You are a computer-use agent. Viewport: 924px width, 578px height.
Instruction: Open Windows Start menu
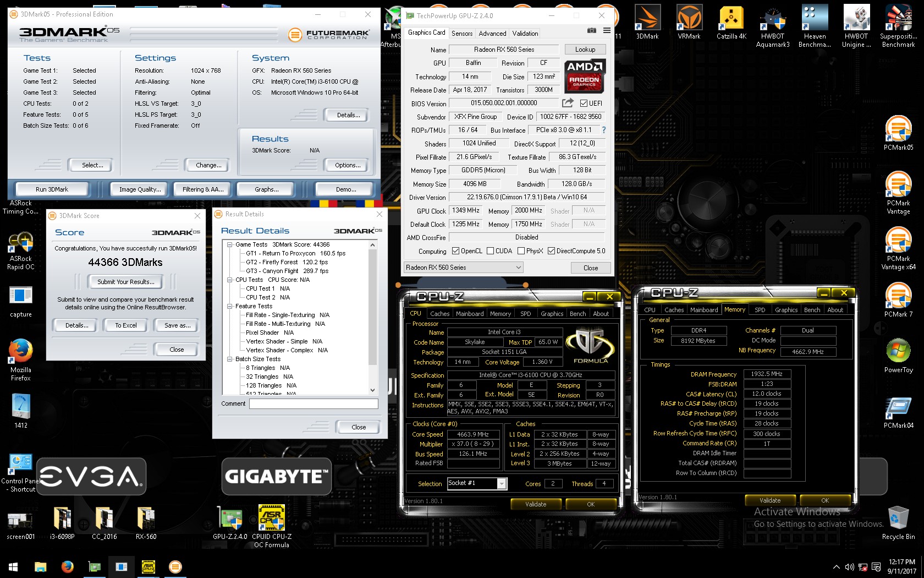coord(13,567)
